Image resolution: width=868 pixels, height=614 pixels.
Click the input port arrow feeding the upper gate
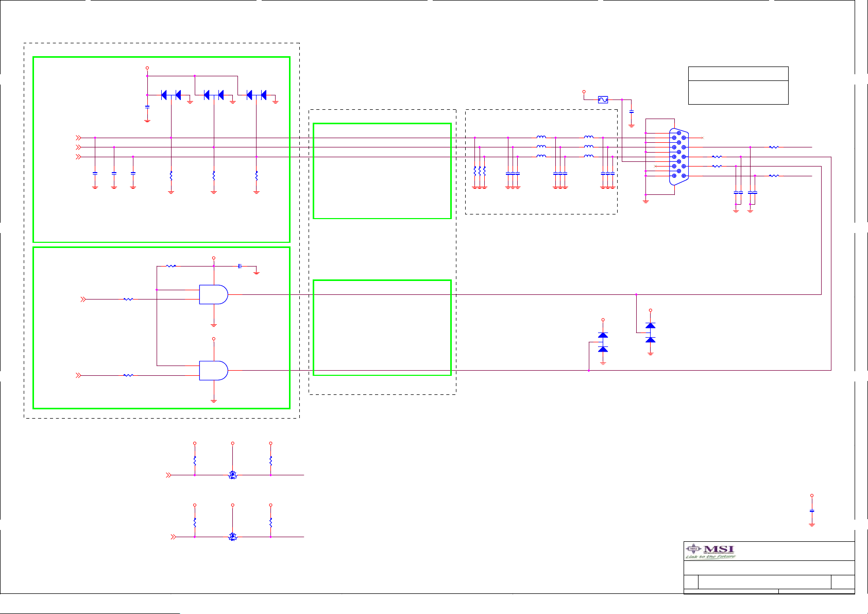(83, 299)
